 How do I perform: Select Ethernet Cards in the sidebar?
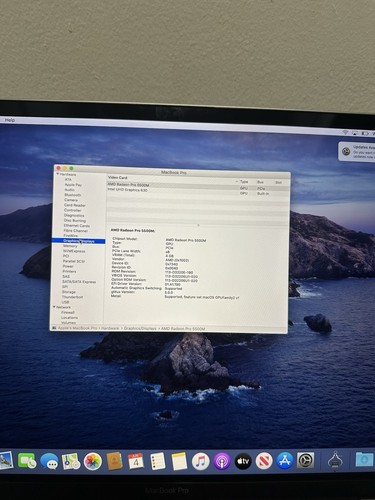coord(77,225)
